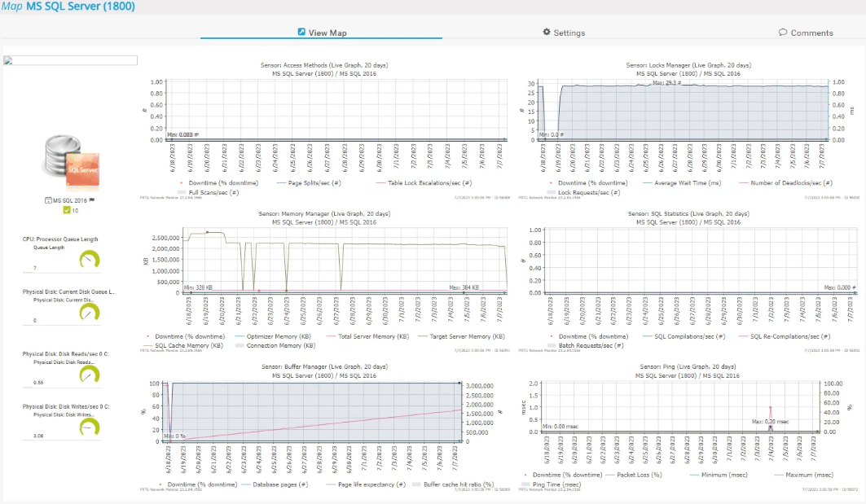Click 'Sensor: Locks Manager (Live Graph, 20 days)' title
The width and height of the screenshot is (866, 504).
pyautogui.click(x=688, y=65)
